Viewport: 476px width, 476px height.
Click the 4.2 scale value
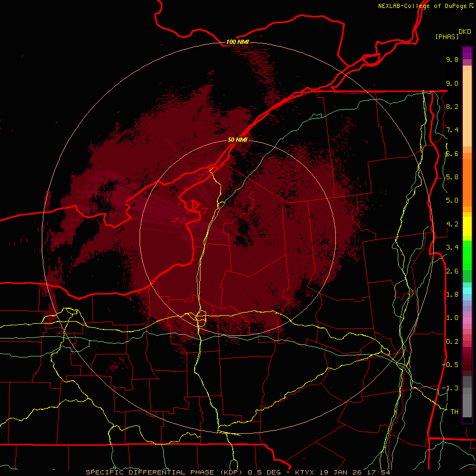coord(452,224)
